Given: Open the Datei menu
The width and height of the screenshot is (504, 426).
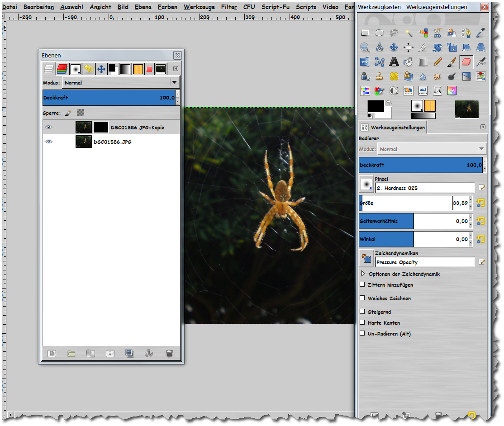Looking at the screenshot, I should pos(10,7).
